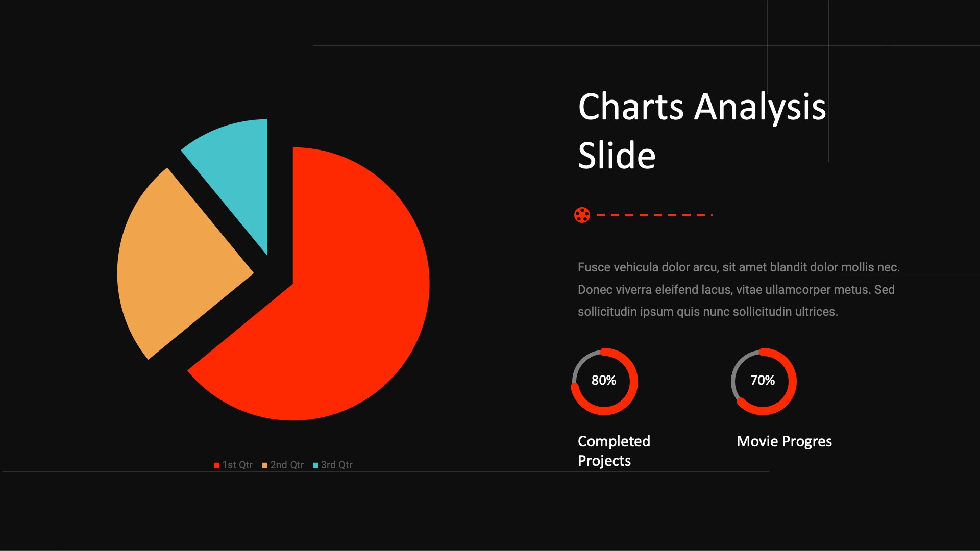Click the 3rd Qtr legend text
The image size is (980, 551).
(337, 465)
